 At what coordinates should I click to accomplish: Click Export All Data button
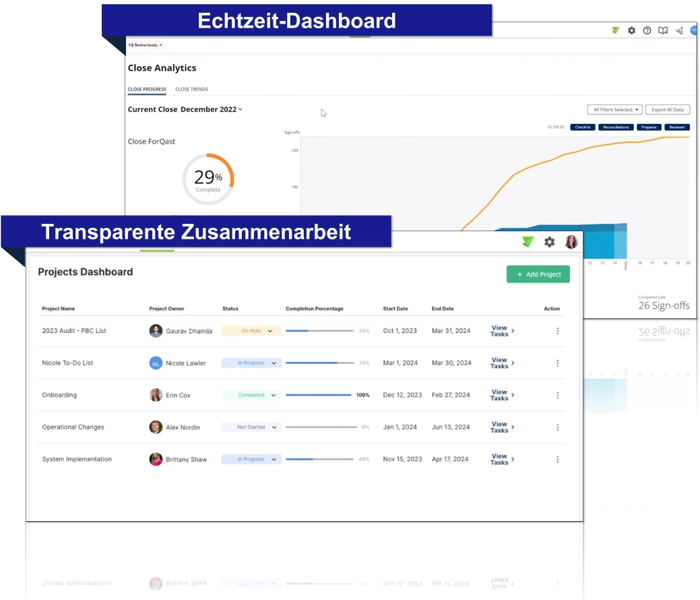[668, 109]
